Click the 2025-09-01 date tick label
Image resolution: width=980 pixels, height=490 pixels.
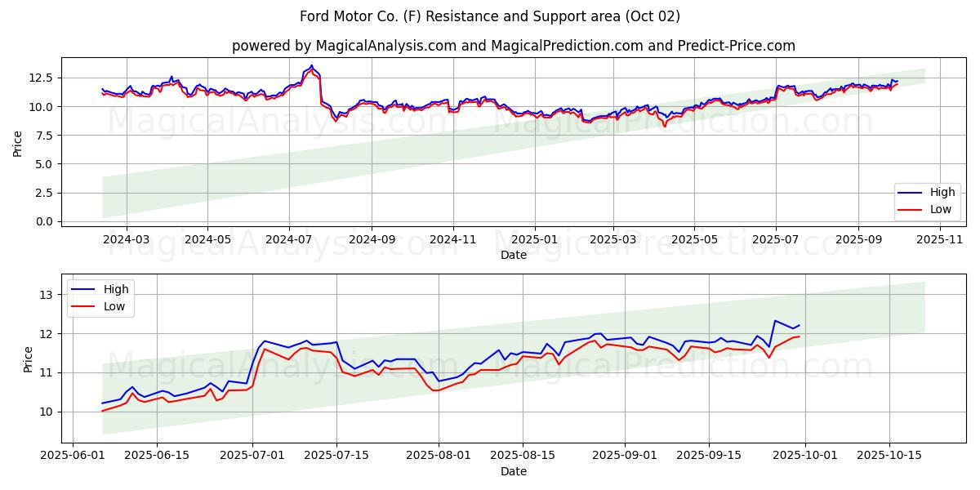point(625,456)
